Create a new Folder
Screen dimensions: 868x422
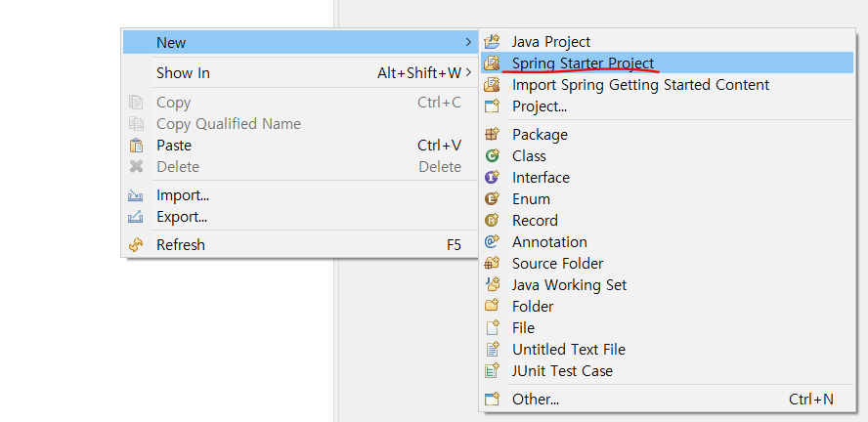click(667, 306)
